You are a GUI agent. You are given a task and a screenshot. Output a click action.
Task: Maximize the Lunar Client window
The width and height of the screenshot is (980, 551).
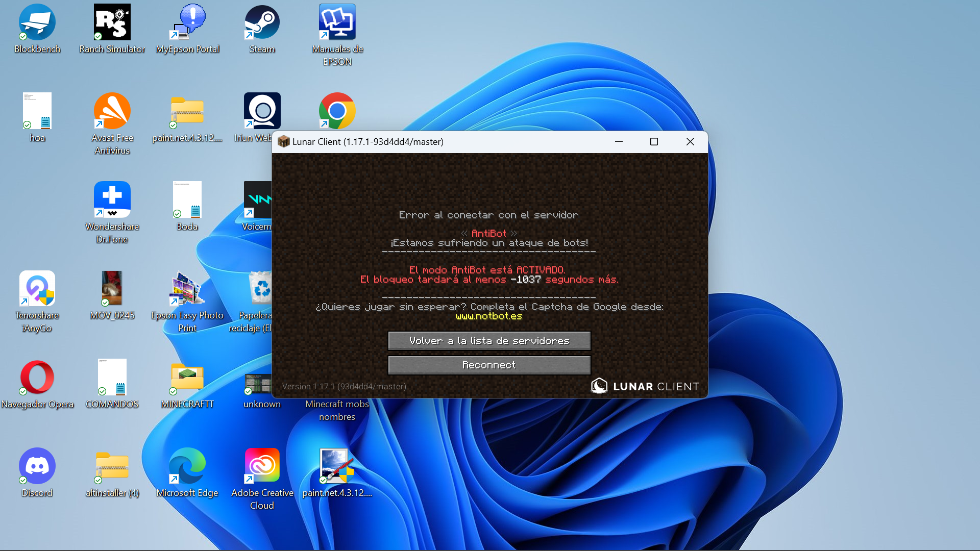(654, 142)
